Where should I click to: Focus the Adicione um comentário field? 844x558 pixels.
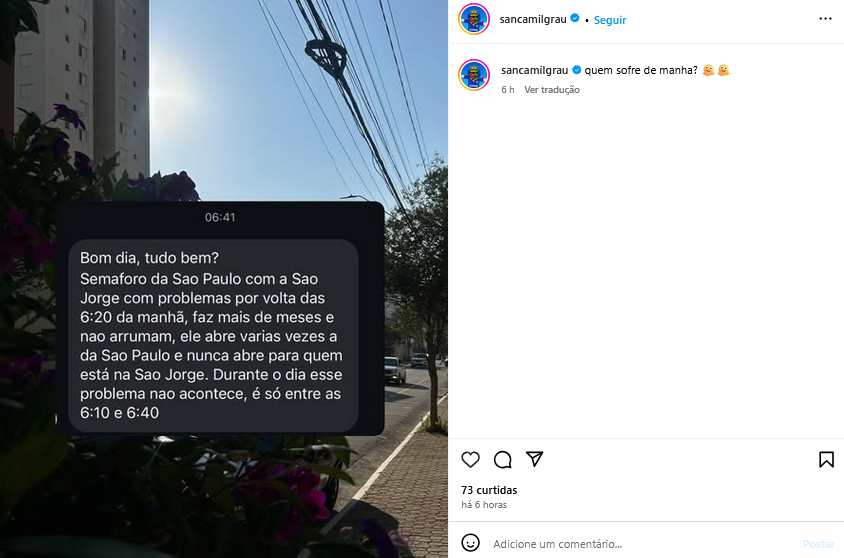641,543
